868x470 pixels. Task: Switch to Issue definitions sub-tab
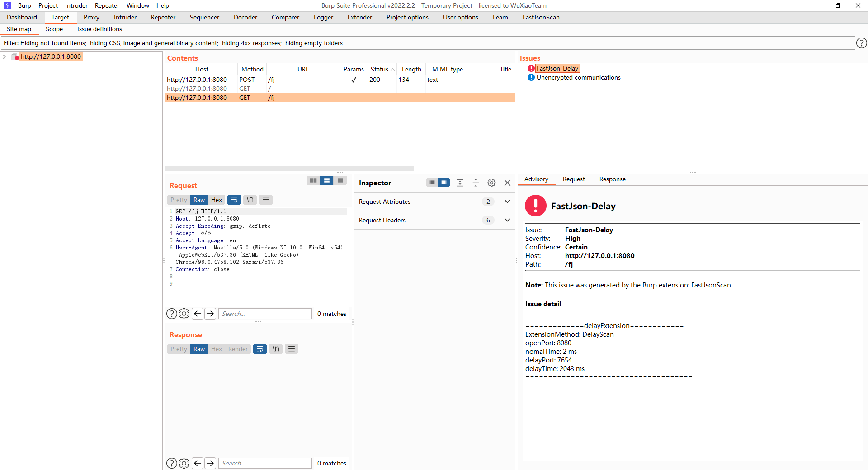point(99,29)
